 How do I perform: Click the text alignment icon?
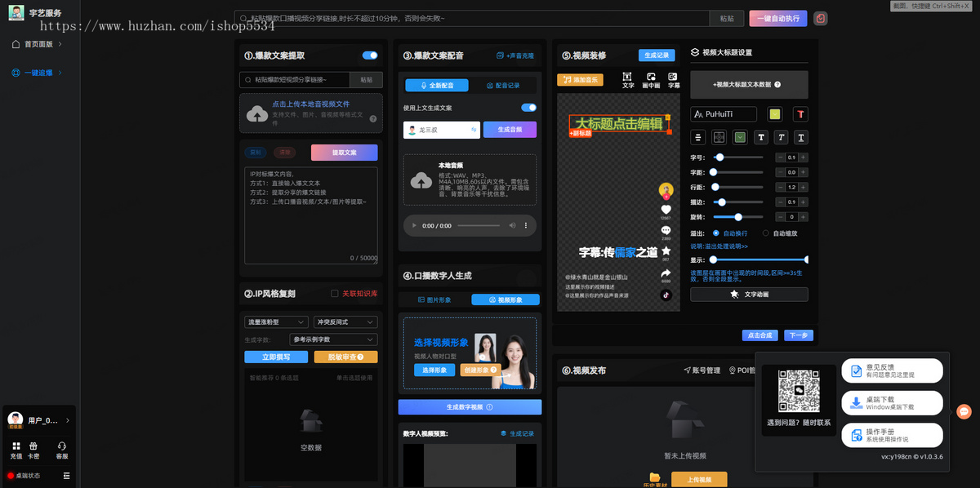pos(698,137)
